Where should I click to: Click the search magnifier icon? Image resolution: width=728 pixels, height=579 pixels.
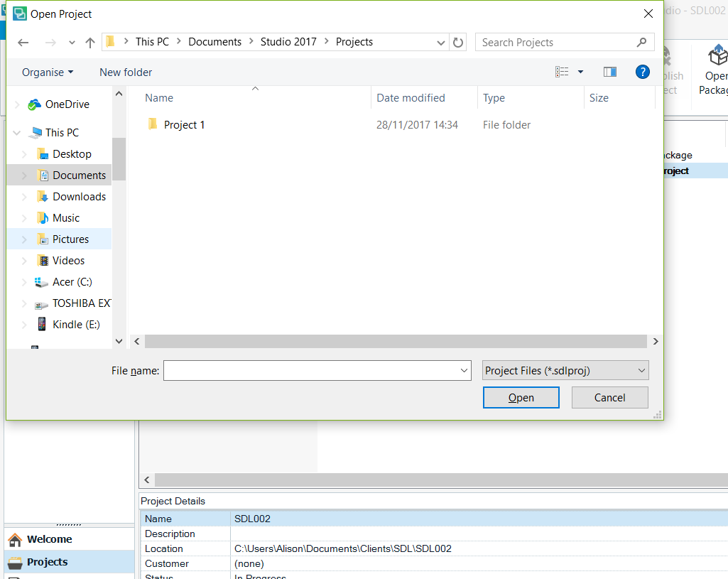pos(642,43)
